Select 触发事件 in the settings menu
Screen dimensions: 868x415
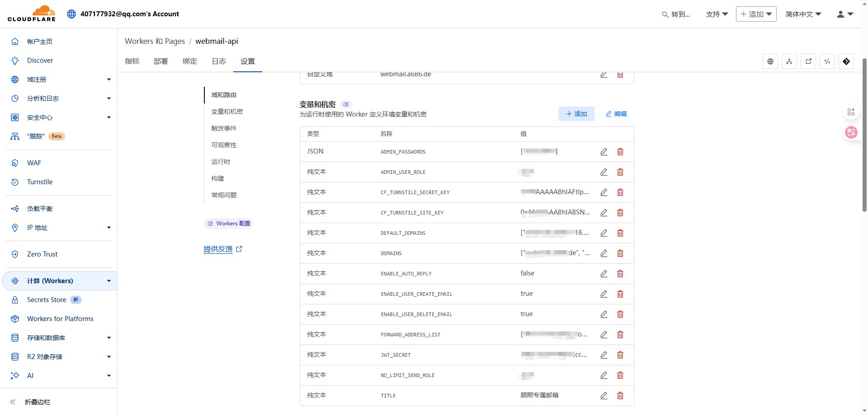click(224, 128)
